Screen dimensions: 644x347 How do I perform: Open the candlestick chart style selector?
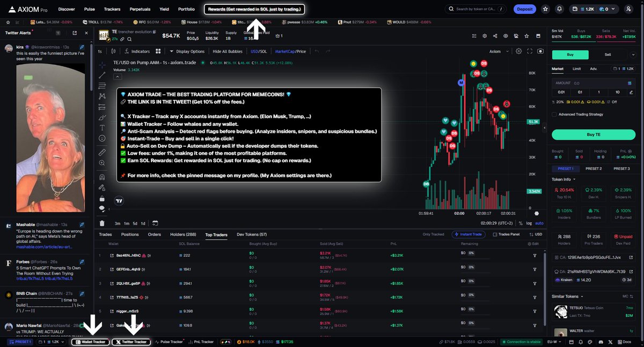tap(113, 52)
